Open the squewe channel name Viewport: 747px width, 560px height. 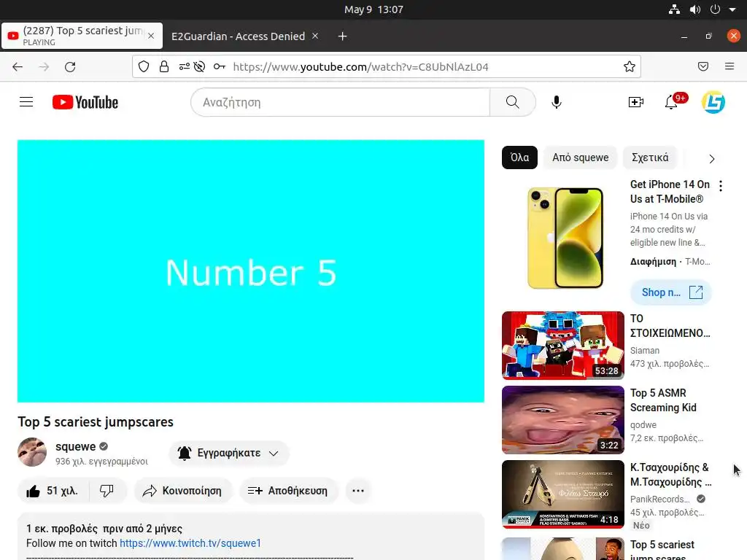(x=75, y=447)
